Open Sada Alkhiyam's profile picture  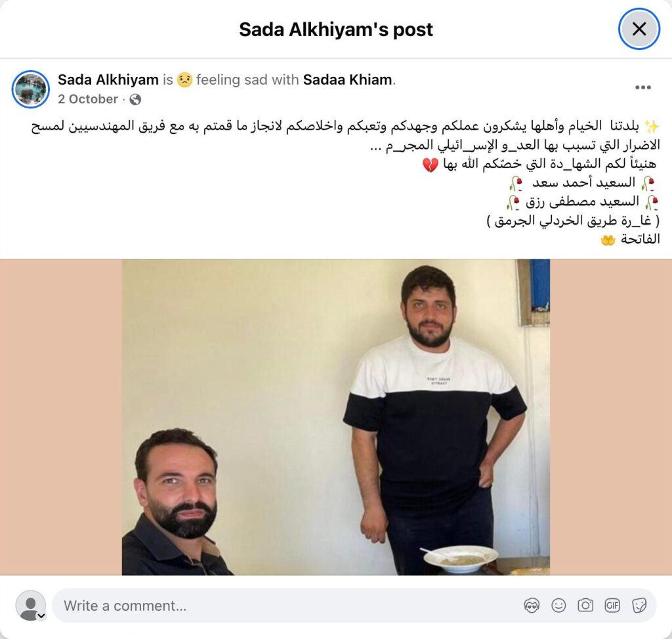(30, 89)
